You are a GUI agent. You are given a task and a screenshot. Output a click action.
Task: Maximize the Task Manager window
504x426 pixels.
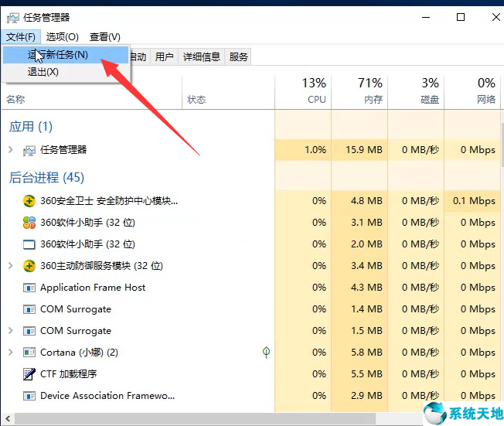click(x=461, y=17)
